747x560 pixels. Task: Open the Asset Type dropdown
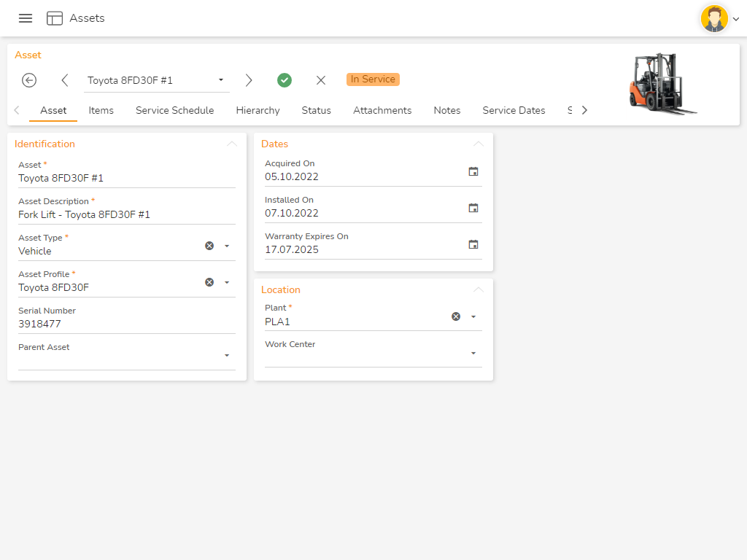click(227, 246)
